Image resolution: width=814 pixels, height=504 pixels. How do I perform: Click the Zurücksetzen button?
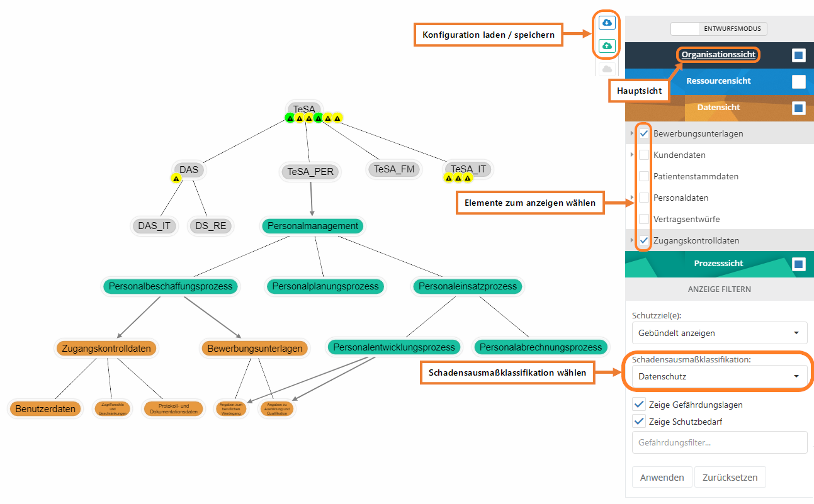[x=730, y=478]
